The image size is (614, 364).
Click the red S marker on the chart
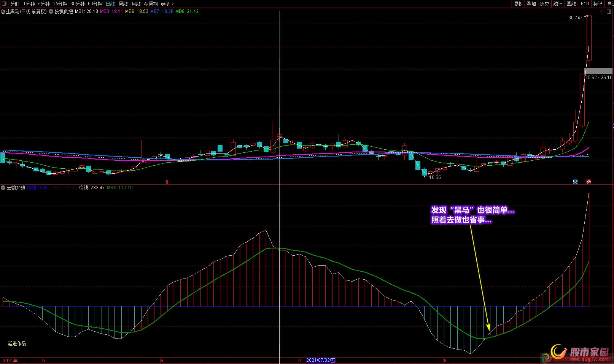click(x=167, y=182)
